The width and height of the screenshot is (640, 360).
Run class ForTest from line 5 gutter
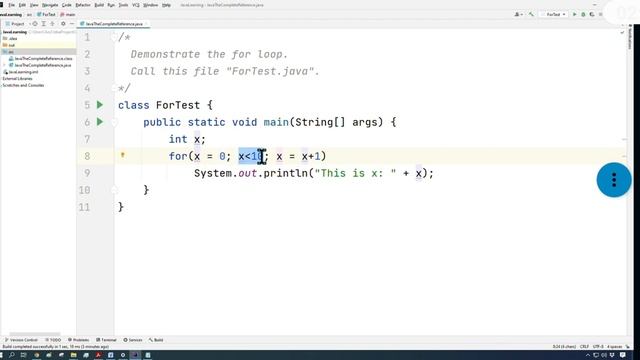pyautogui.click(x=100, y=105)
